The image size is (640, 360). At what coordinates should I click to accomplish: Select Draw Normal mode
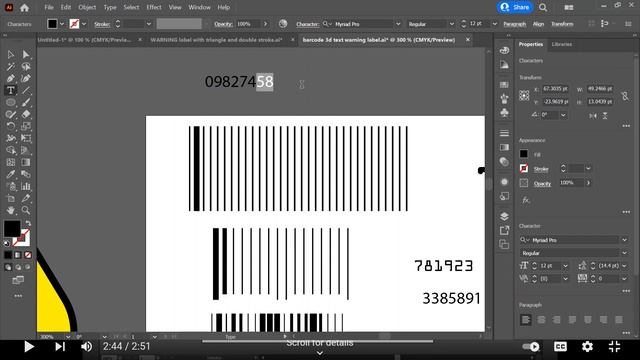pos(8,267)
